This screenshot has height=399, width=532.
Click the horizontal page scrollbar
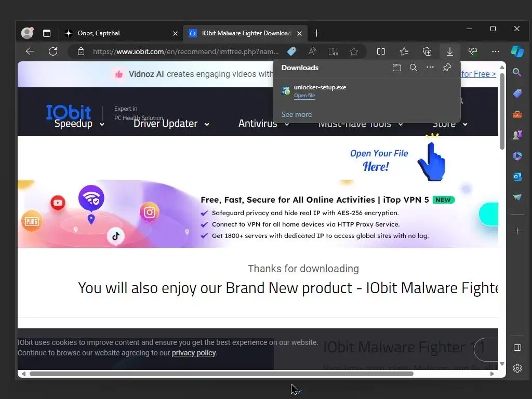[x=221, y=374]
